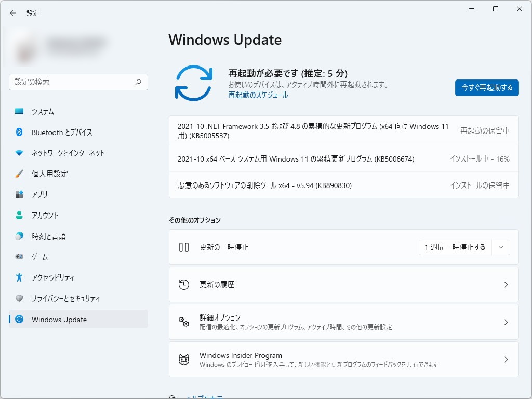Expand 更新の履歴 with its chevron
This screenshot has width=532, height=399.
506,284
